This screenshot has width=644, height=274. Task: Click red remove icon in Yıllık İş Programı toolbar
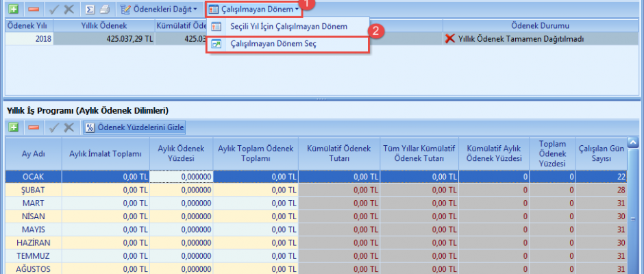(33, 127)
